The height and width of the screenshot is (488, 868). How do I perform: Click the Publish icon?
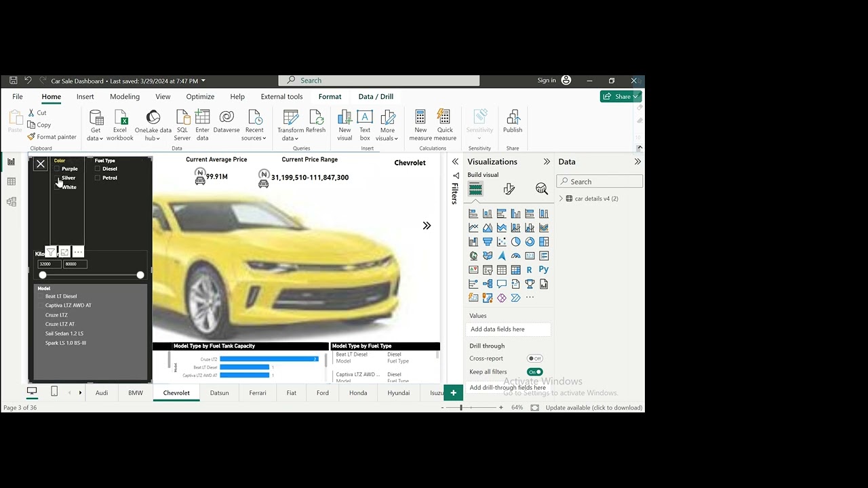pyautogui.click(x=513, y=118)
